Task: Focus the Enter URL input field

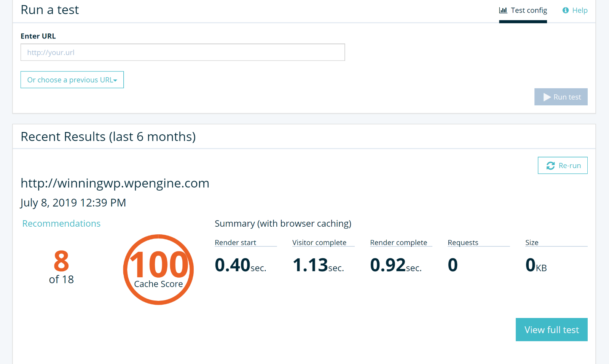Action: (x=183, y=52)
